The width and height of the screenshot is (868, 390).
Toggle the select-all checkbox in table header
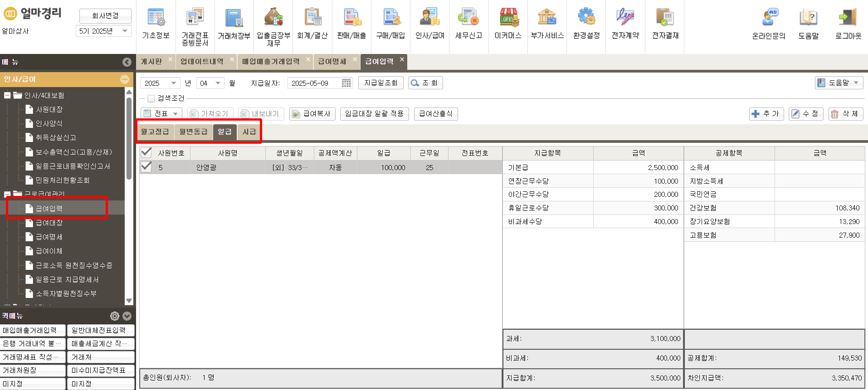pos(146,152)
